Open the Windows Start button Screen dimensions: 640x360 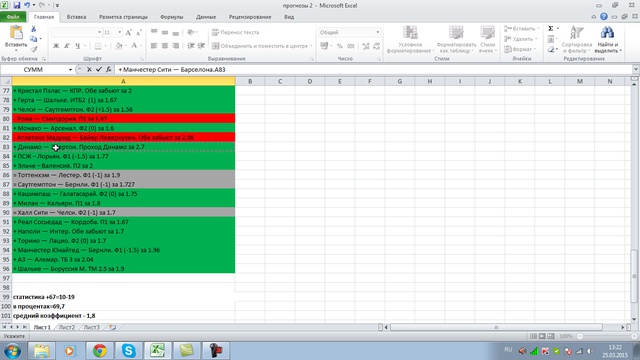12,351
